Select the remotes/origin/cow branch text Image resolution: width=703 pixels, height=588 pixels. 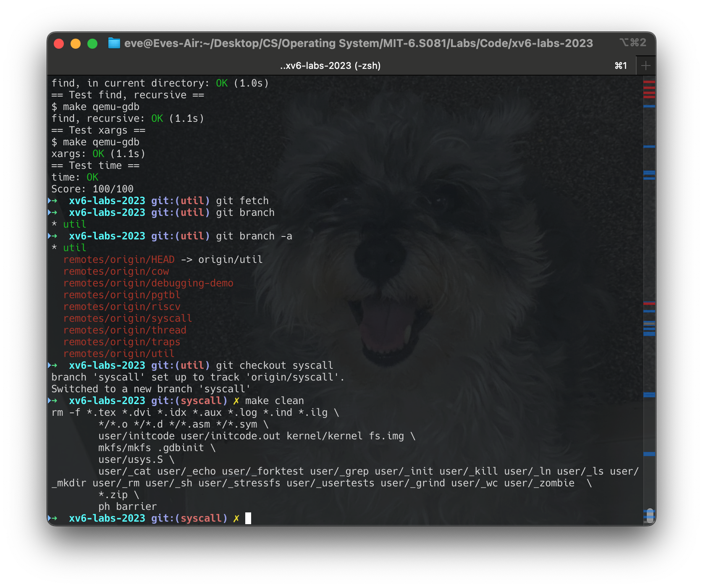click(116, 271)
